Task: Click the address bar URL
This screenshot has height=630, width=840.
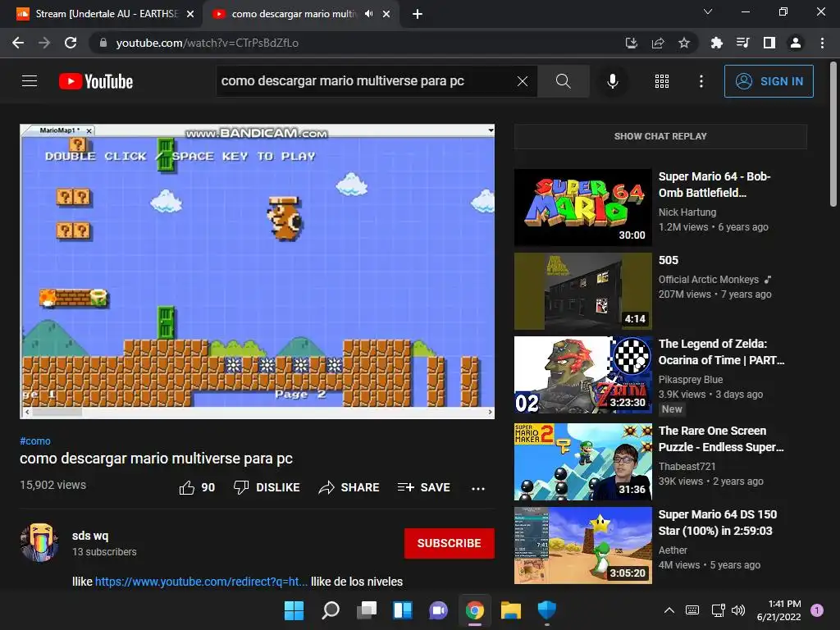Action: (207, 43)
